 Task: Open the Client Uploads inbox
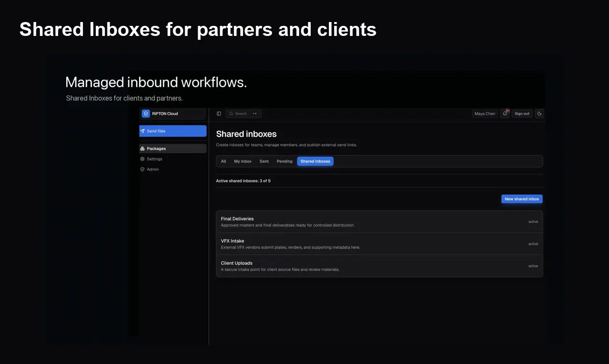(x=379, y=266)
